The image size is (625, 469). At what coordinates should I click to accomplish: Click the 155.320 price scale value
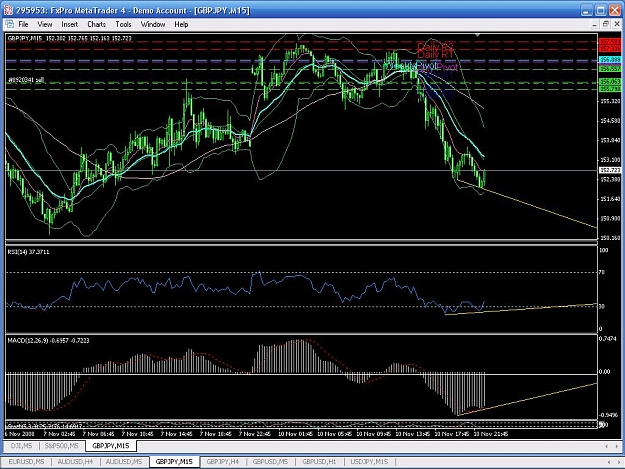pyautogui.click(x=610, y=101)
